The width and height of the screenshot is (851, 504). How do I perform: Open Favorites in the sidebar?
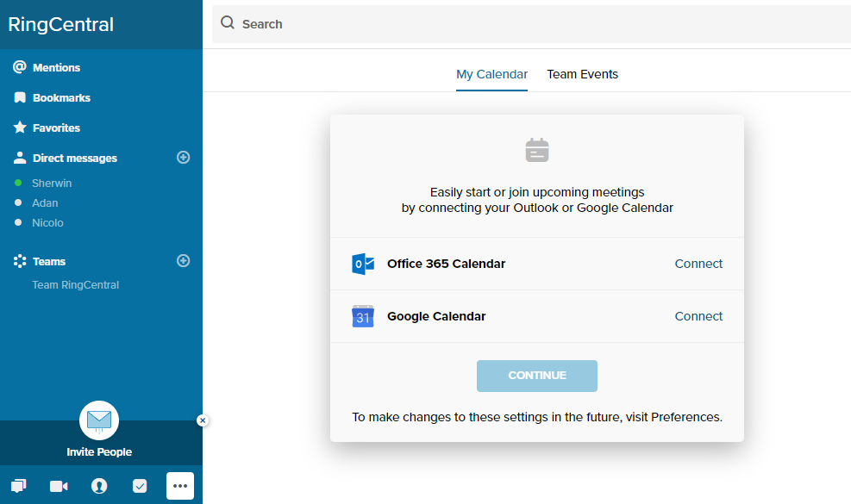[56, 128]
